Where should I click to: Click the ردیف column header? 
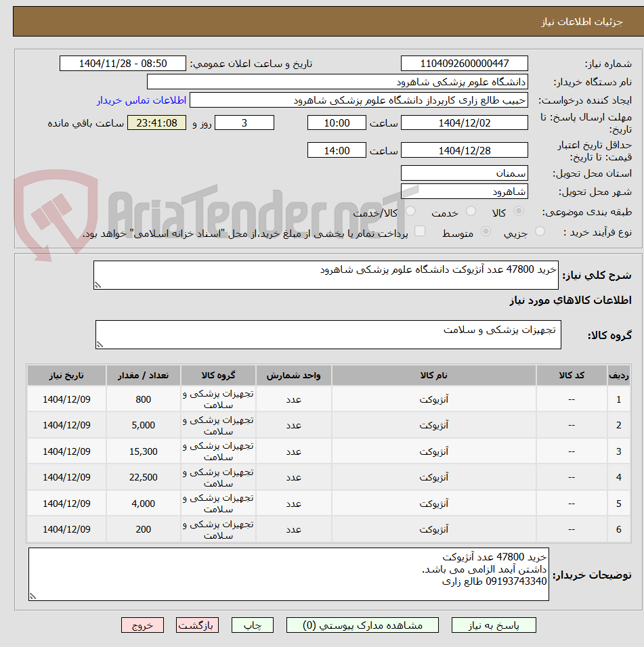click(618, 376)
